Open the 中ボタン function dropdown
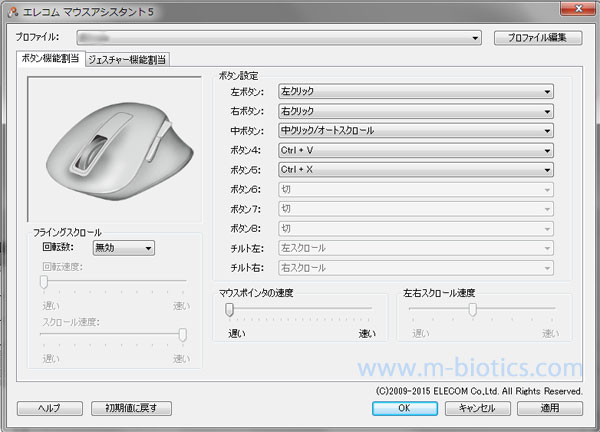This screenshot has width=600, height=432. coord(415,130)
